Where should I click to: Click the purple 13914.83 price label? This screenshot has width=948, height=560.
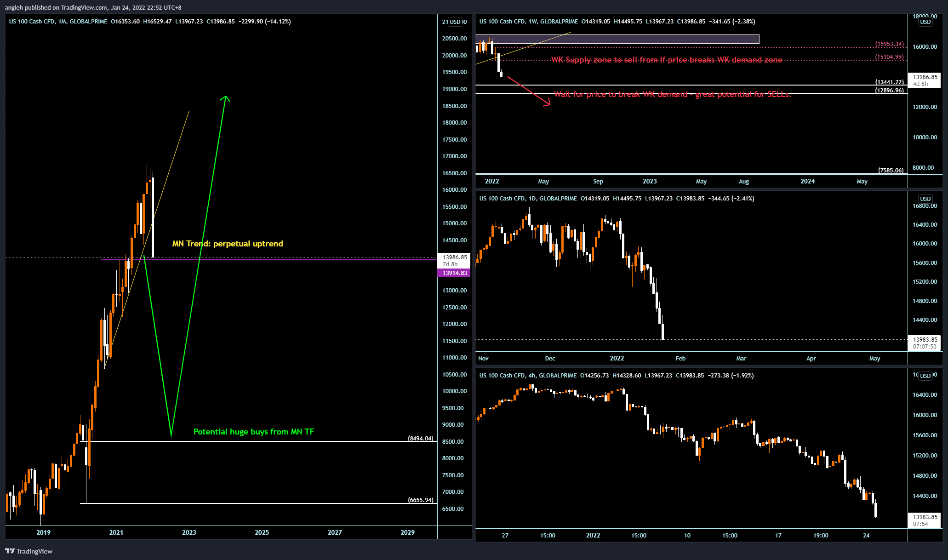454,273
